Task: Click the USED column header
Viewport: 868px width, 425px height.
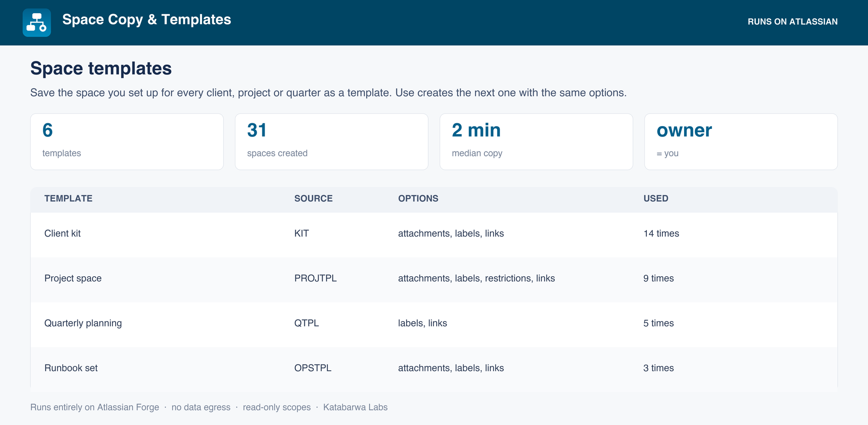Action: point(656,198)
